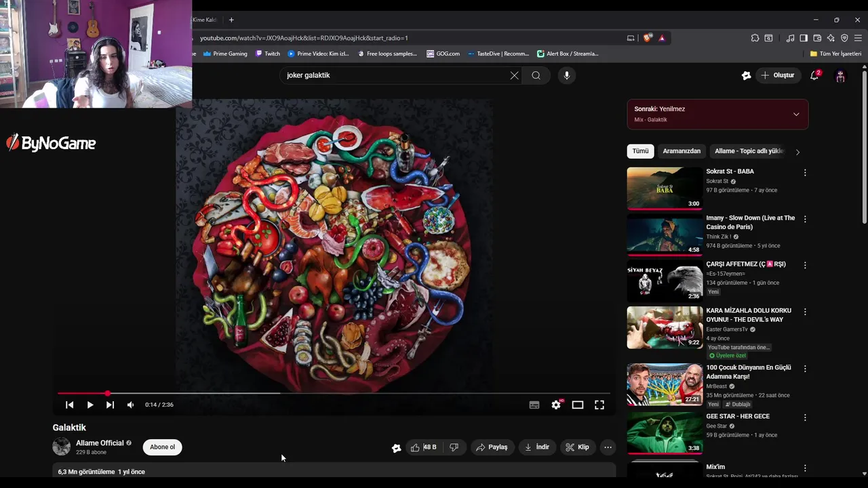The height and width of the screenshot is (488, 868).
Task: Open the Free loops samples bookmark
Action: pyautogui.click(x=387, y=54)
